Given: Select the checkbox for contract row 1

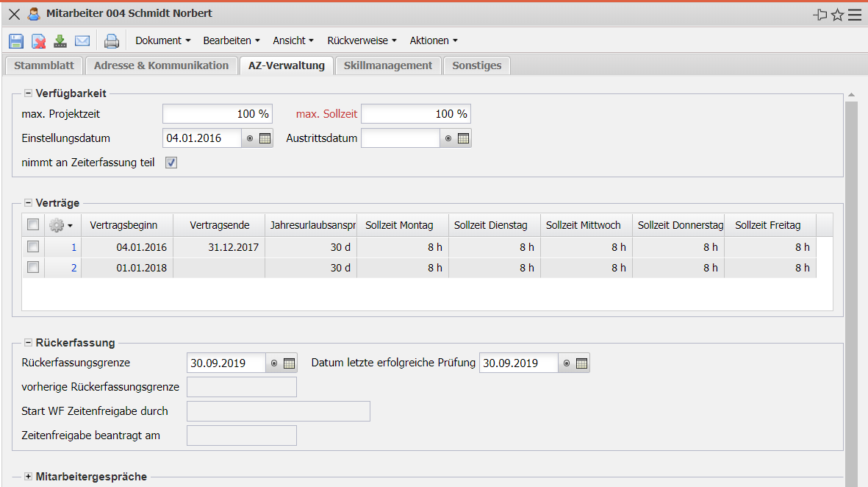Looking at the screenshot, I should (33, 246).
